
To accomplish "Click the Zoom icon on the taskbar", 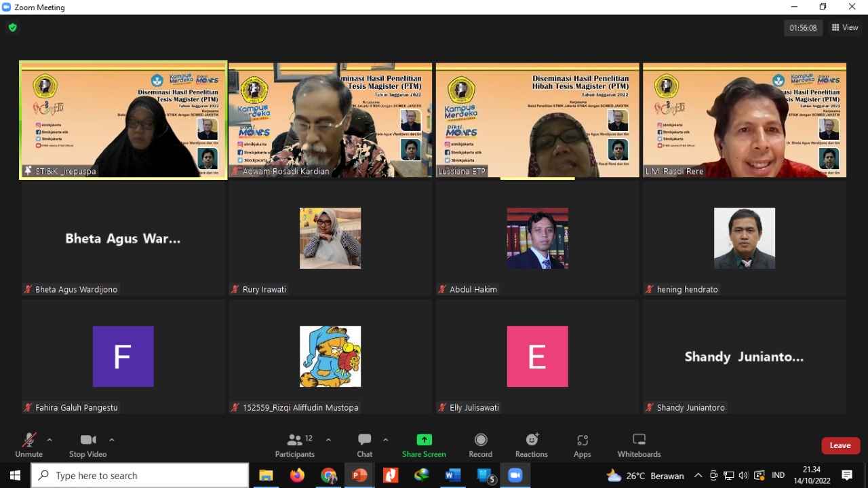I will click(515, 476).
